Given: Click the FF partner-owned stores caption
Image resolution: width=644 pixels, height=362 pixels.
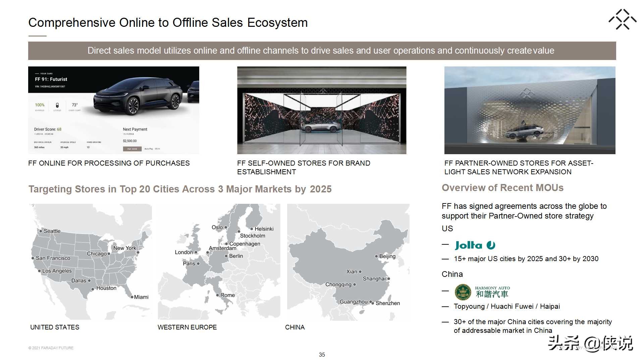Looking at the screenshot, I should pos(519,168).
